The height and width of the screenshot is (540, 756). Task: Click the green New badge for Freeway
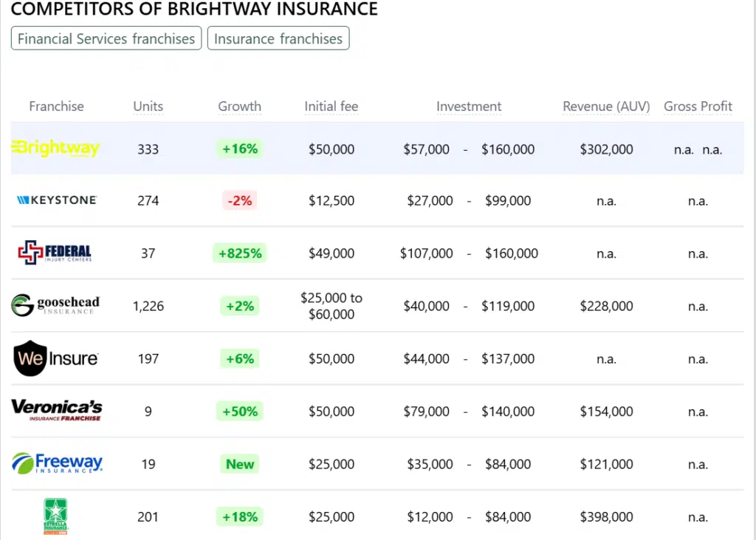(240, 464)
